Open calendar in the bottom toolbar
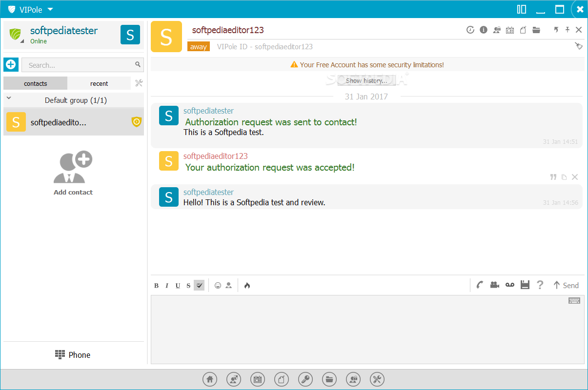The height and width of the screenshot is (390, 588). pyautogui.click(x=258, y=379)
